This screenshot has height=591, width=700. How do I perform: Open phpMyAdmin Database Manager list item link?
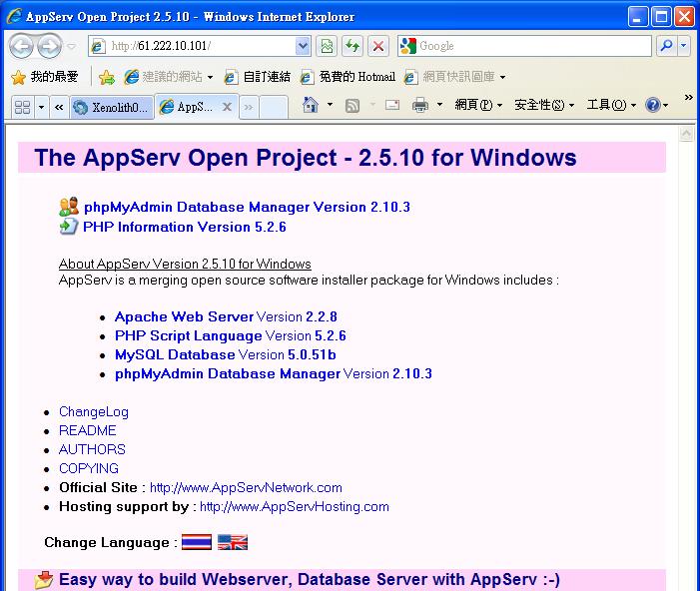tap(228, 373)
